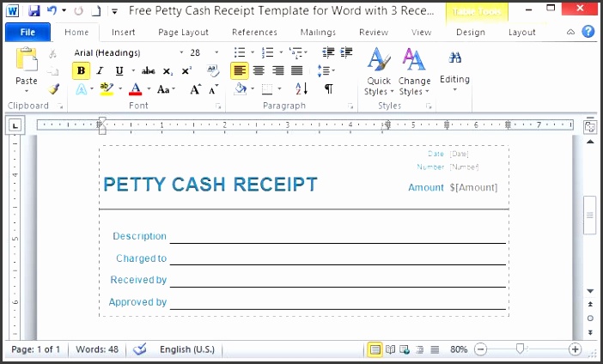Screen dimensions: 603x364
Task: Center align the paragraph text
Action: tap(259, 70)
